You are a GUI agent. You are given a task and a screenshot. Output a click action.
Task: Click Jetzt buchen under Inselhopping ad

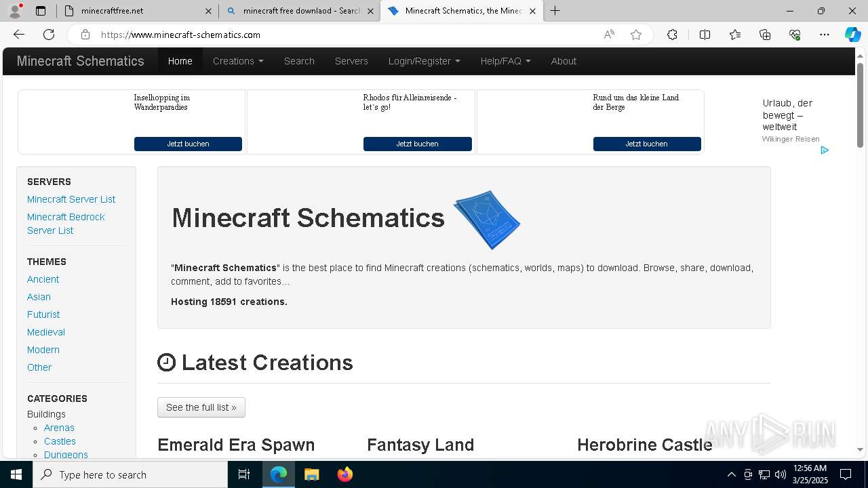click(x=188, y=144)
